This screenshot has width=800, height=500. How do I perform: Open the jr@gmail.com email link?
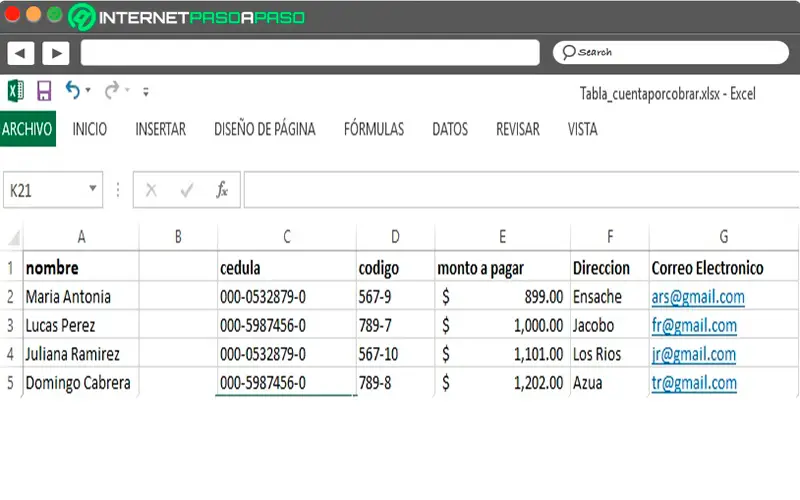693,354
